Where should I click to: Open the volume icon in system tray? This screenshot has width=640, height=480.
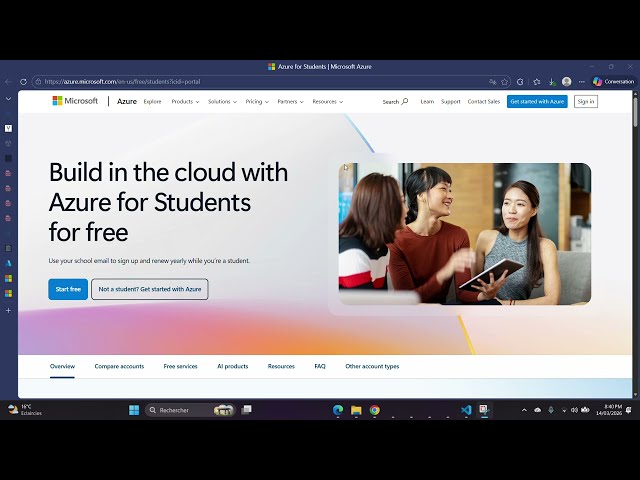coord(574,410)
